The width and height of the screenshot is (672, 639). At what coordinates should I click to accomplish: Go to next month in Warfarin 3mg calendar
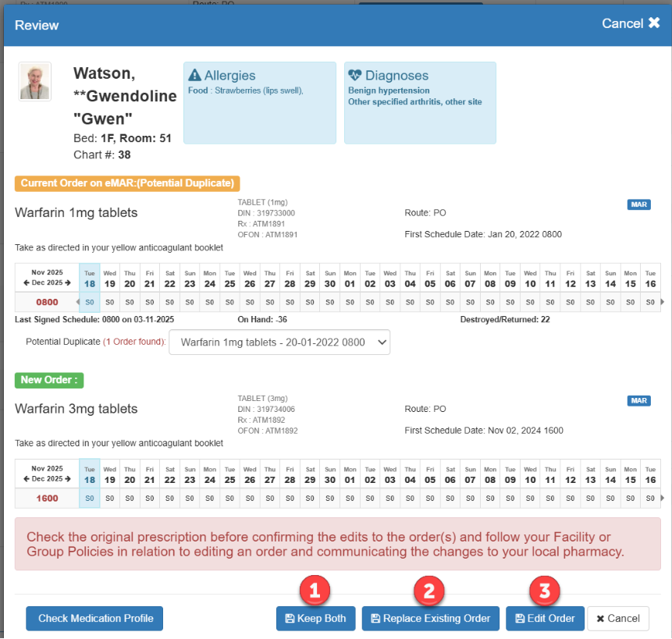68,479
